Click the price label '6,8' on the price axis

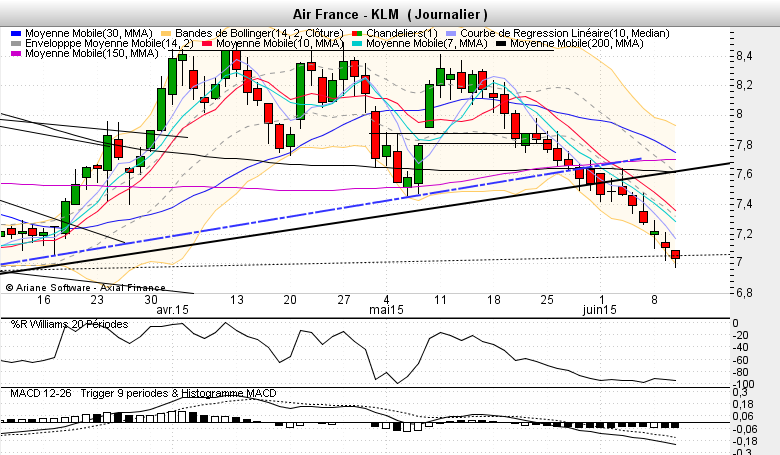[744, 292]
